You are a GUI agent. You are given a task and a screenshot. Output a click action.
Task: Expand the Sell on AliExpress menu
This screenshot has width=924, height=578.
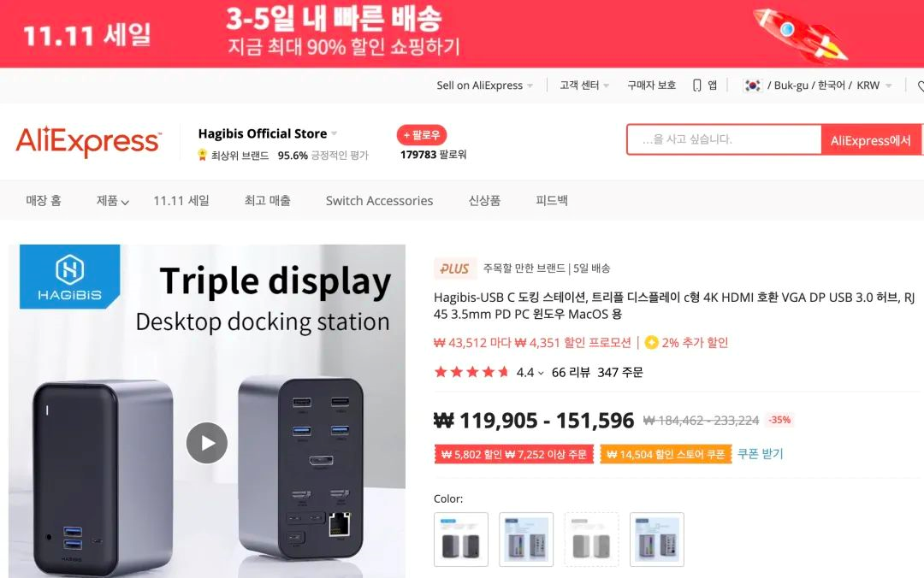530,86
